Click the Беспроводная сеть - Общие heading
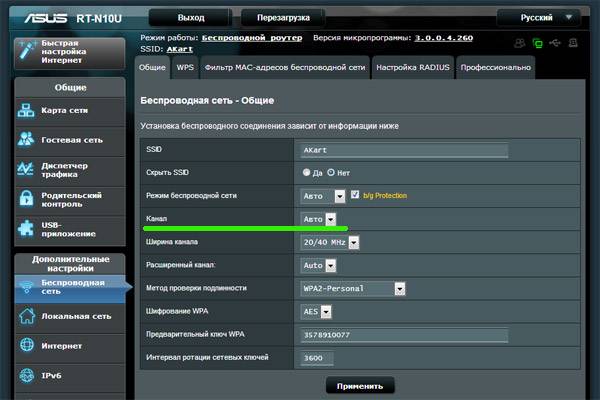The width and height of the screenshot is (600, 400). (x=207, y=101)
